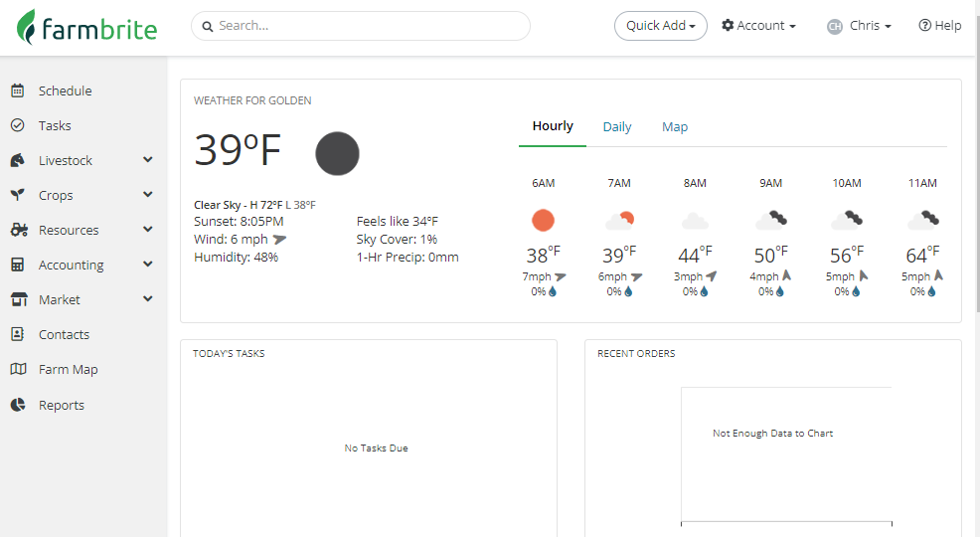Click the "RECENT ORDERS" heading
Image resolution: width=980 pixels, height=537 pixels.
(636, 354)
